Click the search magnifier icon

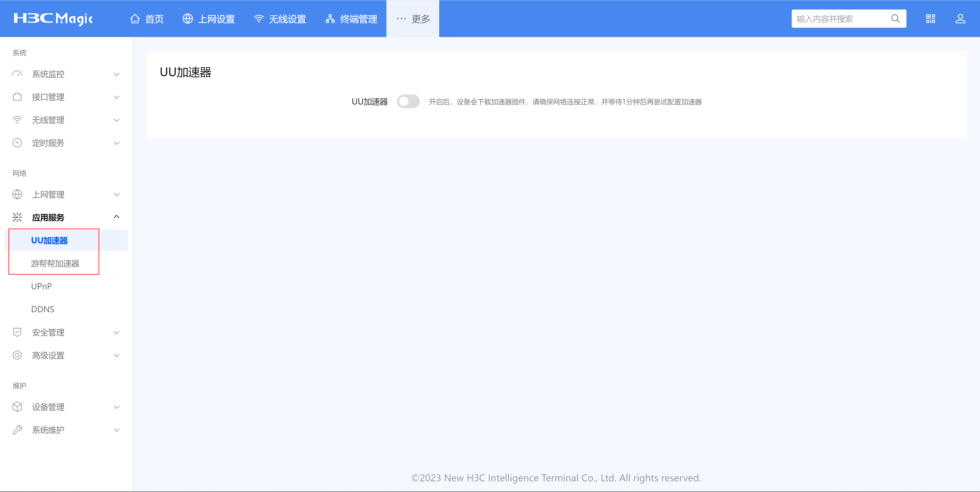[x=896, y=19]
